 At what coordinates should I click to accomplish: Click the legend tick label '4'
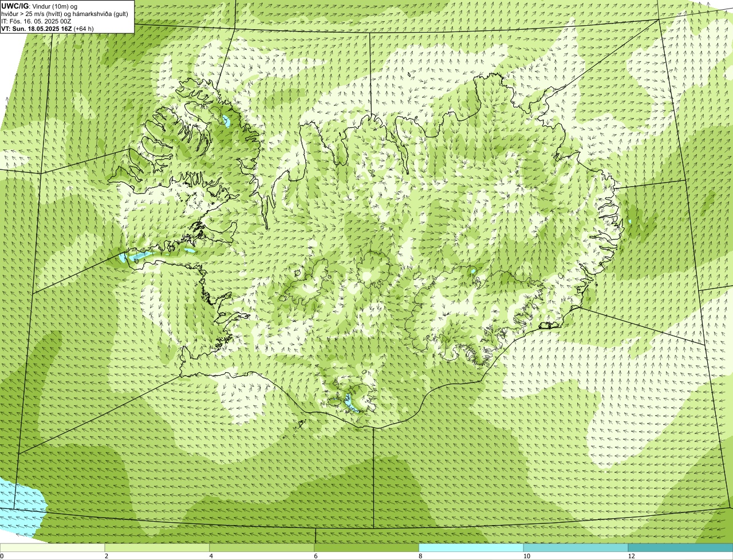[211, 556]
